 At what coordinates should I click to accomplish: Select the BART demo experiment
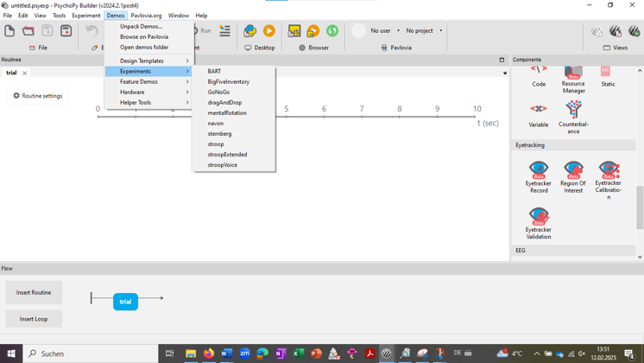(214, 72)
